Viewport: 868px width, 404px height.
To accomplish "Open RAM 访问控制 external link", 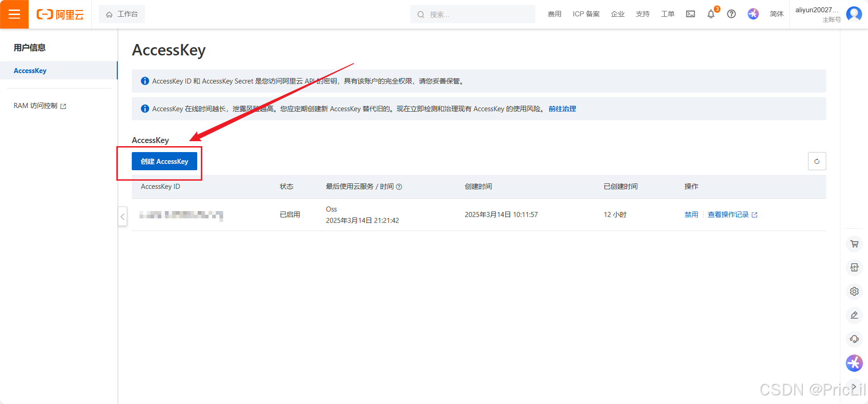I will [40, 106].
